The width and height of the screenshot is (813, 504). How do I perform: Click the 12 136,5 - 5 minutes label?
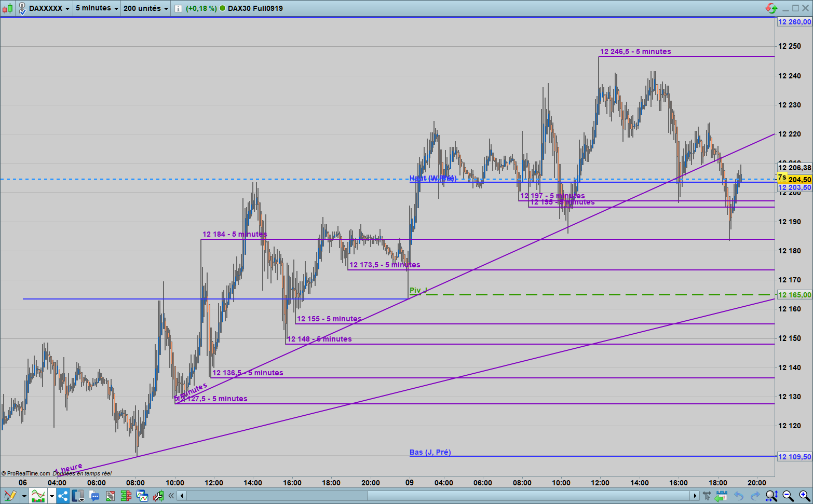(x=248, y=373)
